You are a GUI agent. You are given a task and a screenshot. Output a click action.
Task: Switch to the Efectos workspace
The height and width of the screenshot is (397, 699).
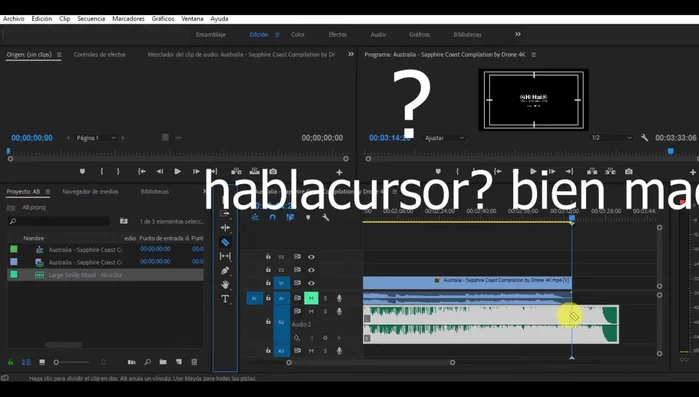(x=337, y=34)
